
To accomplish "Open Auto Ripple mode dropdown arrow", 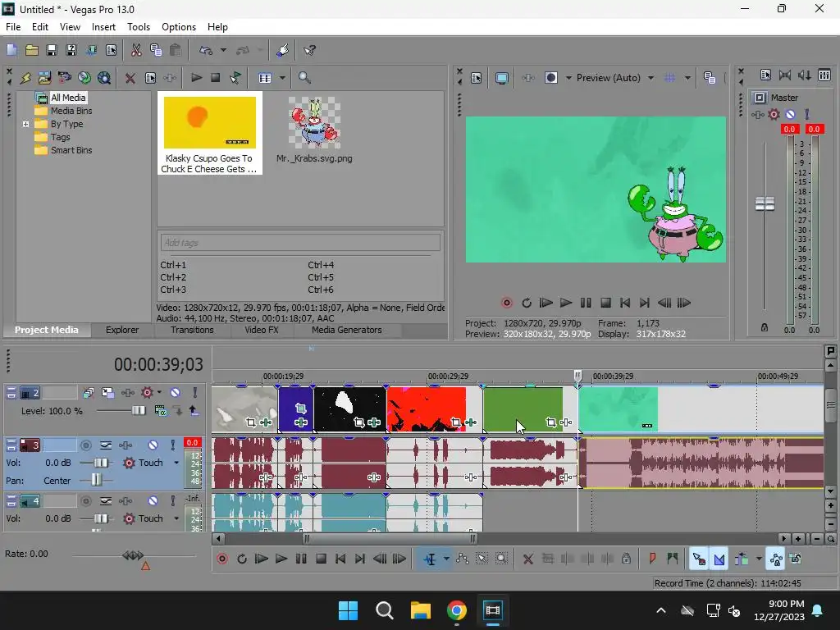I will 759,559.
